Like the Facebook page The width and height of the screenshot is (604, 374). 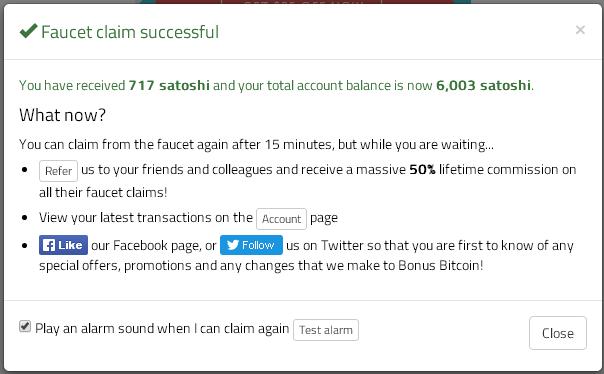[x=63, y=245]
